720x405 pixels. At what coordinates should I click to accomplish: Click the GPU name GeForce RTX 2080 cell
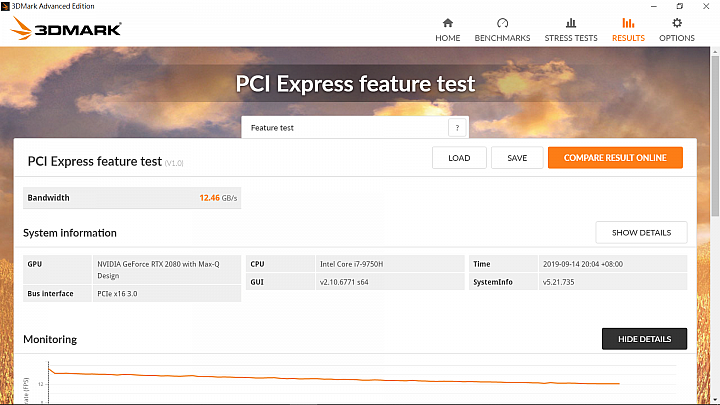point(167,270)
